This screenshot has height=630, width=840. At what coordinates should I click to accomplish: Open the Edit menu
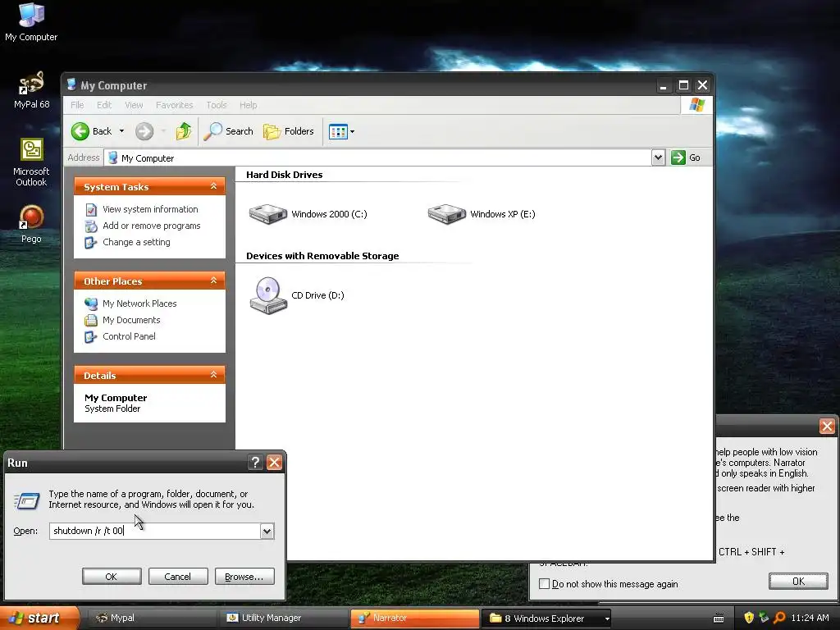(104, 105)
